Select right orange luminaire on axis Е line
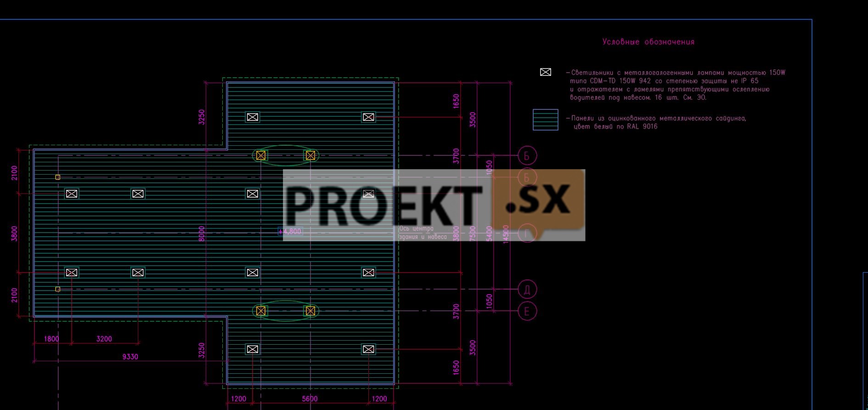The width and height of the screenshot is (868, 410). [x=310, y=311]
